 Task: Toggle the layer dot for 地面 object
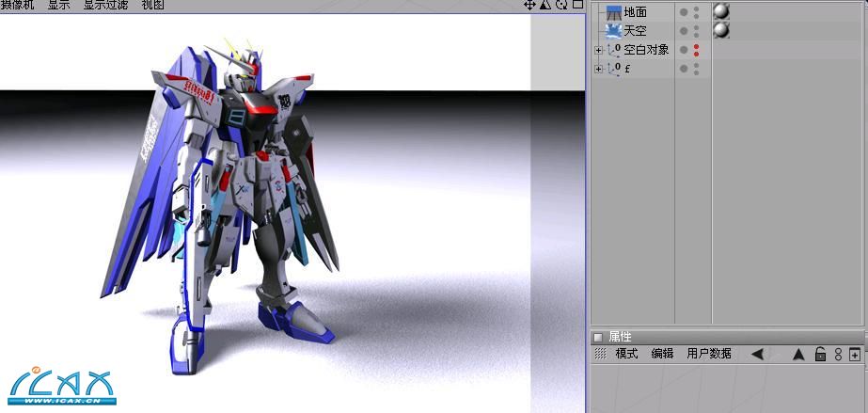(x=684, y=12)
